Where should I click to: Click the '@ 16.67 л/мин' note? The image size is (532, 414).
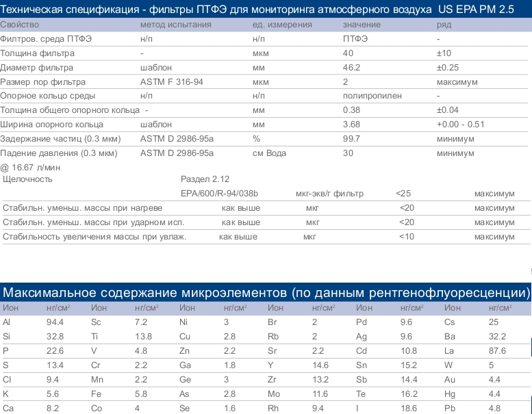pos(30,168)
